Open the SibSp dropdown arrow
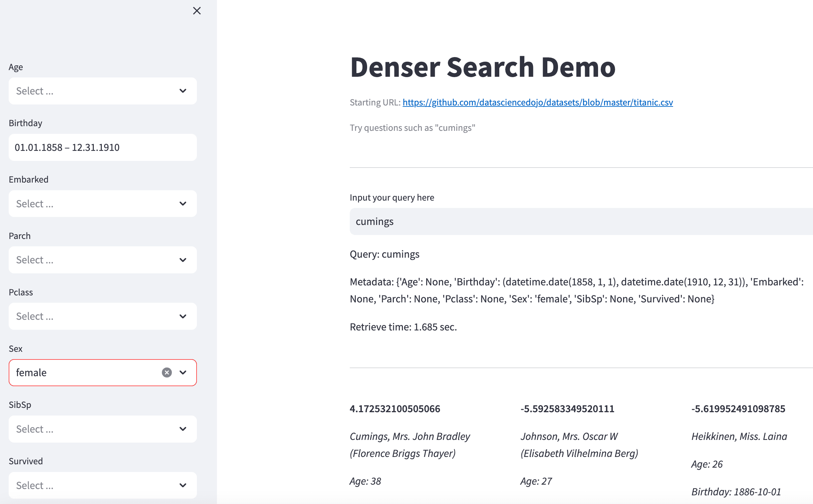This screenshot has width=813, height=504. coord(183,429)
